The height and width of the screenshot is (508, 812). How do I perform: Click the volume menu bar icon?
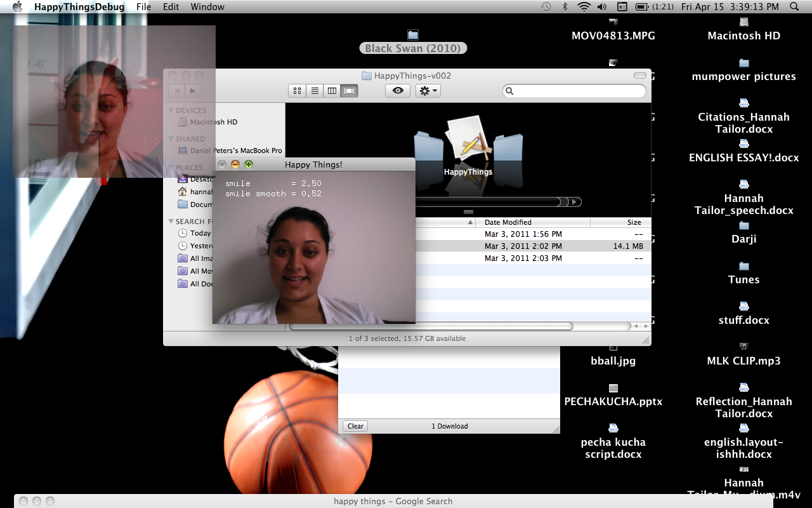point(602,7)
